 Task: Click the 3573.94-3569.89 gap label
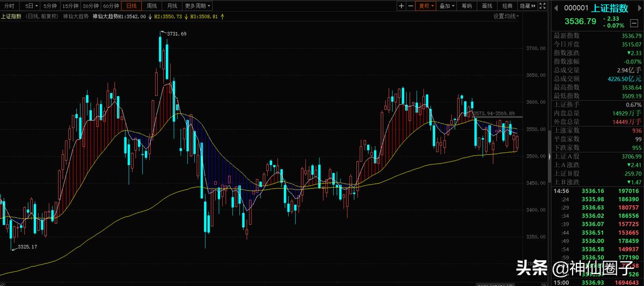(x=495, y=113)
